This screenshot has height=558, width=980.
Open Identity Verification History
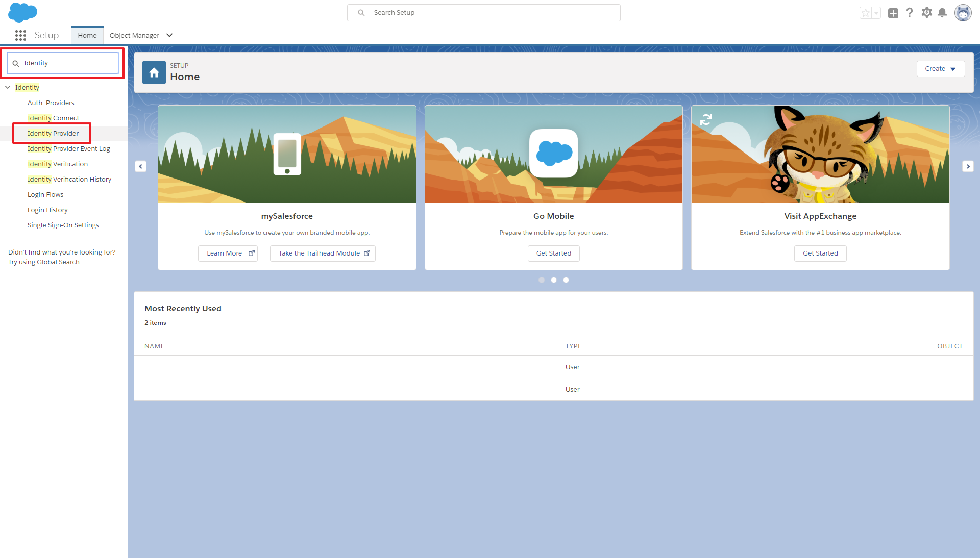pyautogui.click(x=69, y=179)
